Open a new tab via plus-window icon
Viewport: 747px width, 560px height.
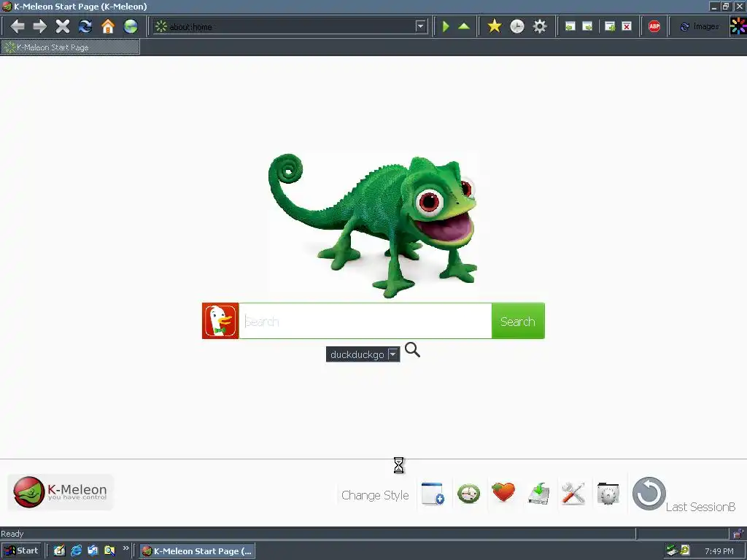tap(610, 27)
